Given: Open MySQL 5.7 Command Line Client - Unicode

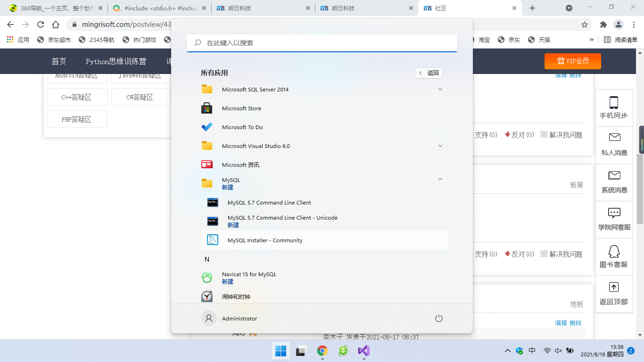Looking at the screenshot, I should (x=324, y=222).
